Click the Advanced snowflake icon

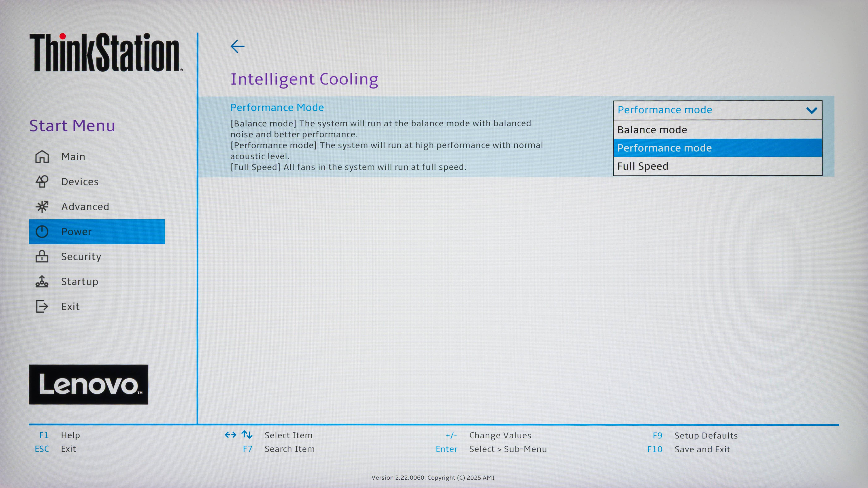point(42,206)
